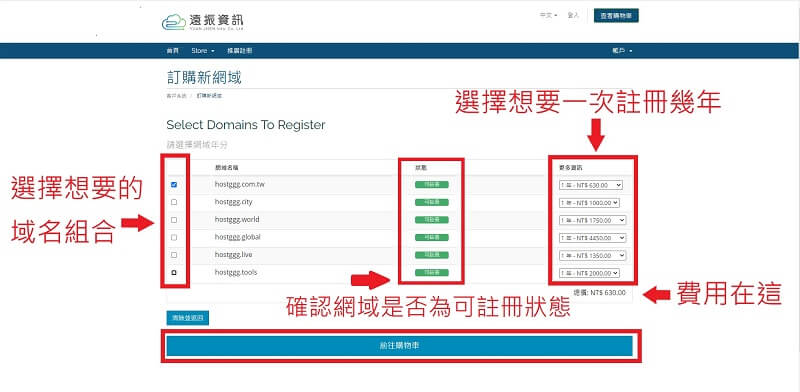Check the hostggg.city checkbox
This screenshot has height=392, width=800.
point(174,202)
